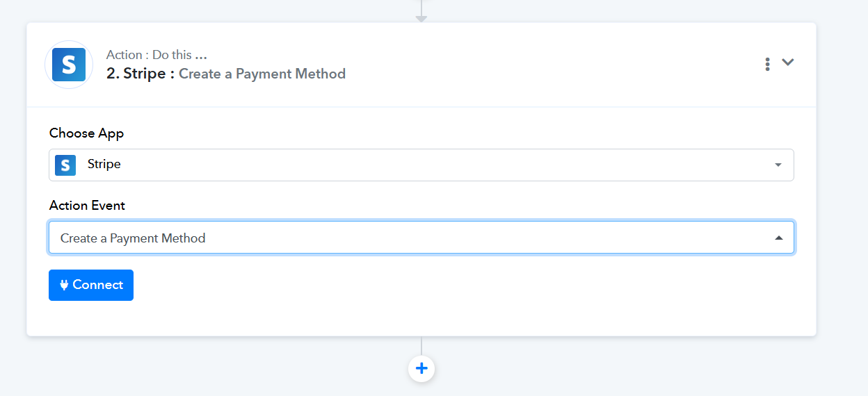
Task: Click the small Stripe icon inside Choose App
Action: tap(65, 165)
